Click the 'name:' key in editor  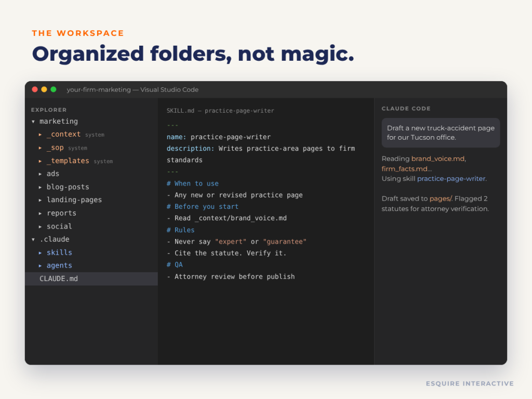click(x=177, y=137)
